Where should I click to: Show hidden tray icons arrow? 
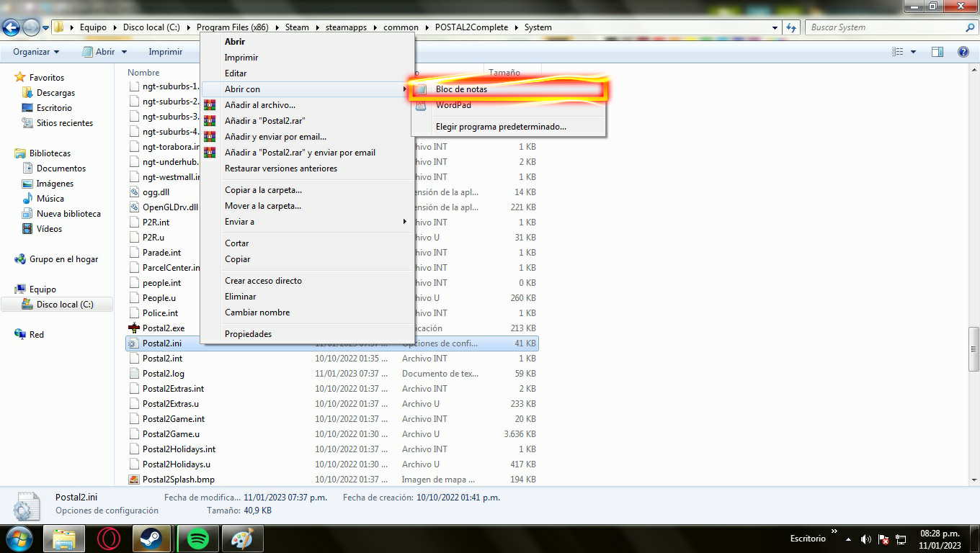point(848,539)
